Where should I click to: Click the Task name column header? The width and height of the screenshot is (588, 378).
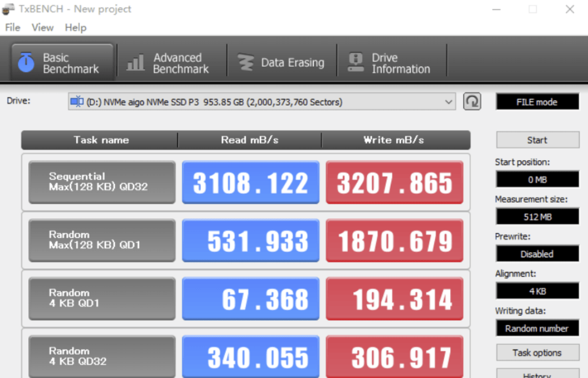click(100, 140)
